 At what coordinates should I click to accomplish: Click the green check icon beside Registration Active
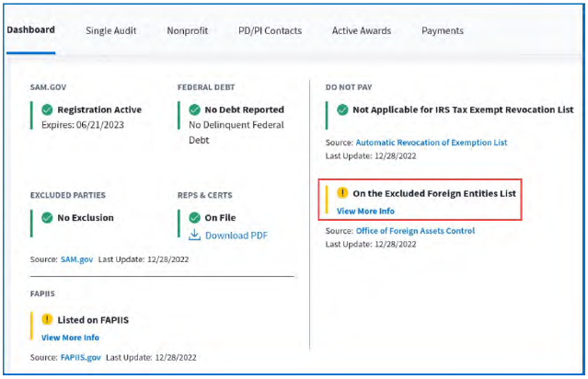pyautogui.click(x=47, y=109)
